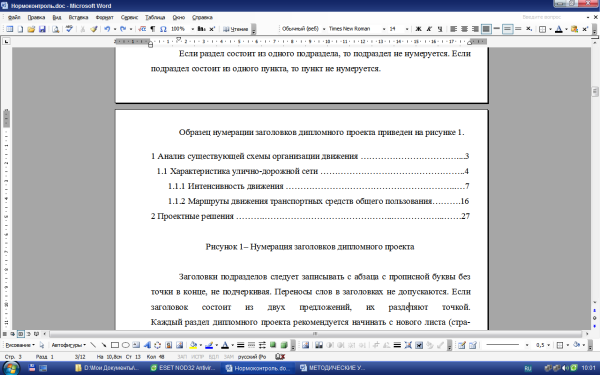This screenshot has height=375, width=600.
Task: Open the Таблица menu
Action: point(155,18)
